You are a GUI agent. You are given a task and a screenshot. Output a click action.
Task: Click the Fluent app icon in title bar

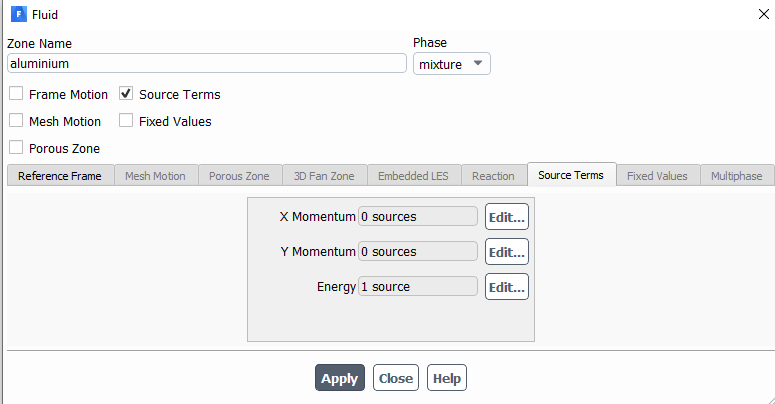coord(17,15)
